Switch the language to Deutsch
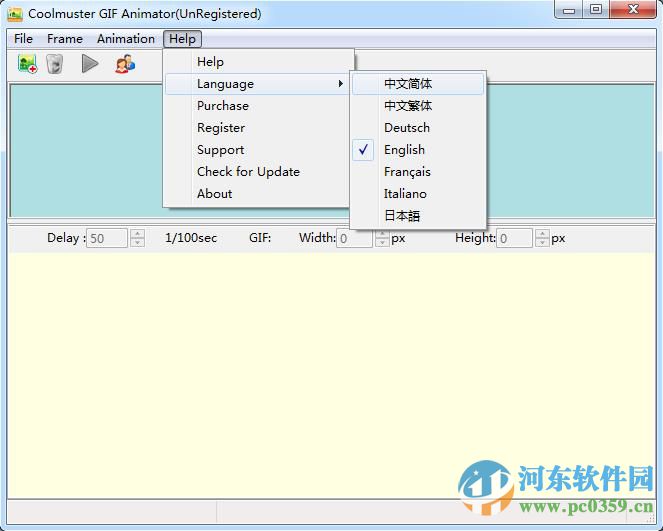The width and height of the screenshot is (663, 531). [x=418, y=128]
